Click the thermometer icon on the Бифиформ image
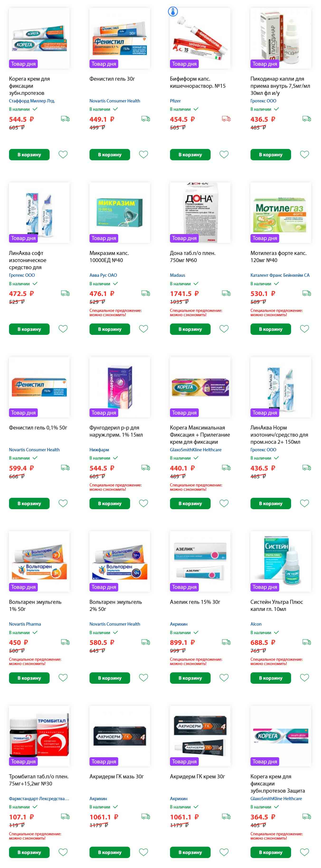Screen dimensions: 321x868 pyautogui.click(x=173, y=11)
